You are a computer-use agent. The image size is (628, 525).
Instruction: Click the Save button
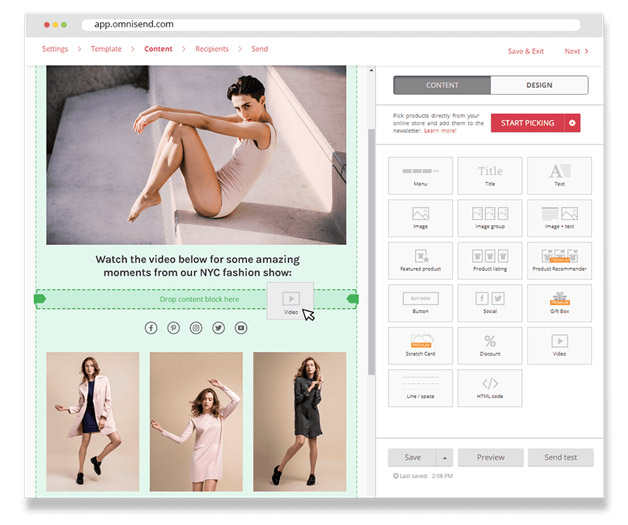[413, 457]
